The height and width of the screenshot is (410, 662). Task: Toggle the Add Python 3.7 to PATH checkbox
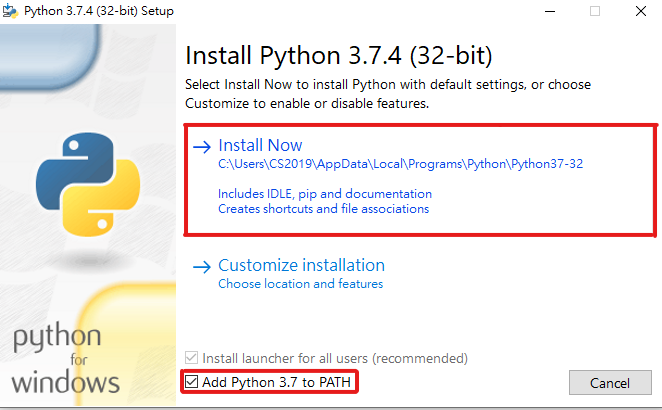192,382
